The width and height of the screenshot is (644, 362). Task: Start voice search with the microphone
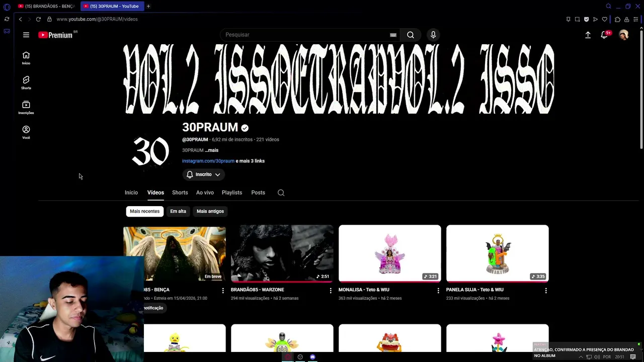coord(433,35)
